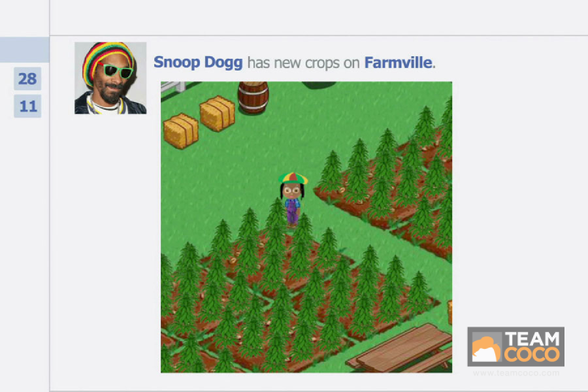Open the Farmville link

click(x=399, y=62)
